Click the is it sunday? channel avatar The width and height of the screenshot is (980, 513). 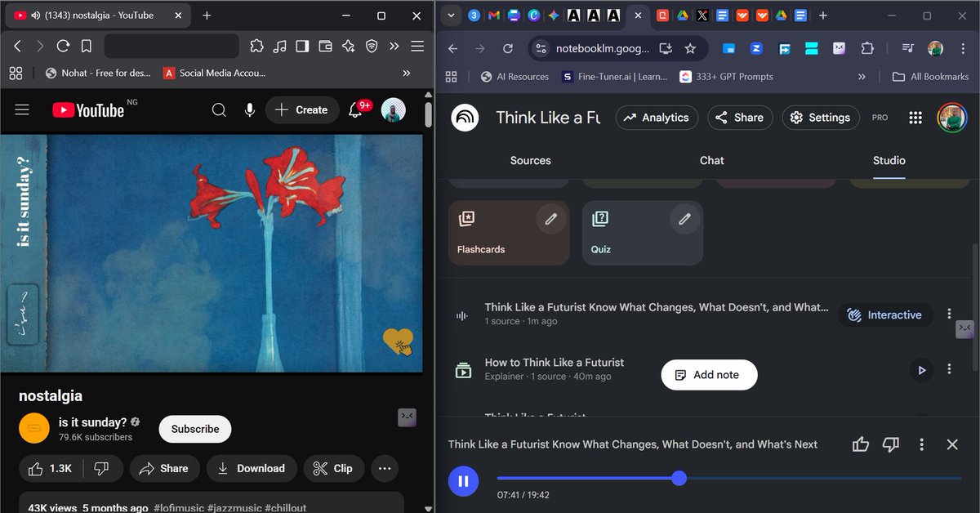(34, 428)
